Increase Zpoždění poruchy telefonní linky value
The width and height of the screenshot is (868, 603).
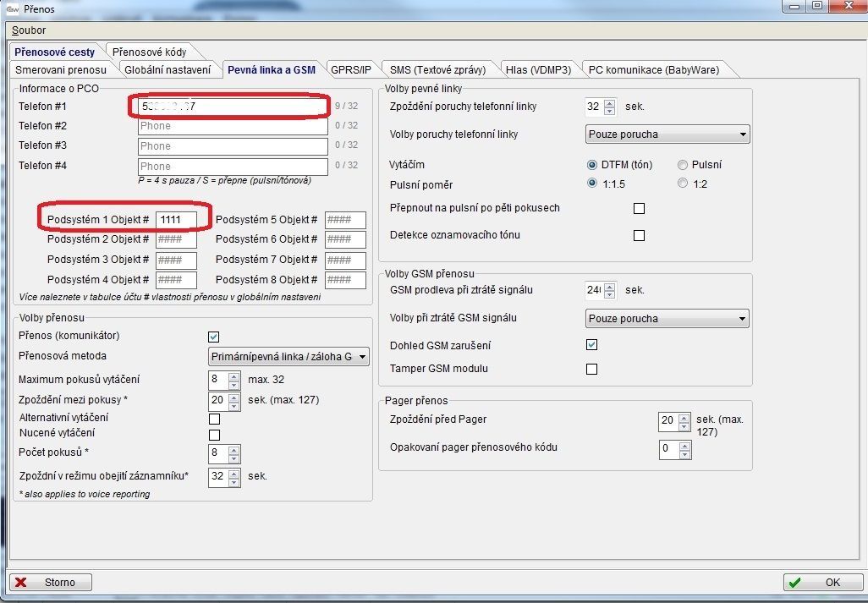610,102
